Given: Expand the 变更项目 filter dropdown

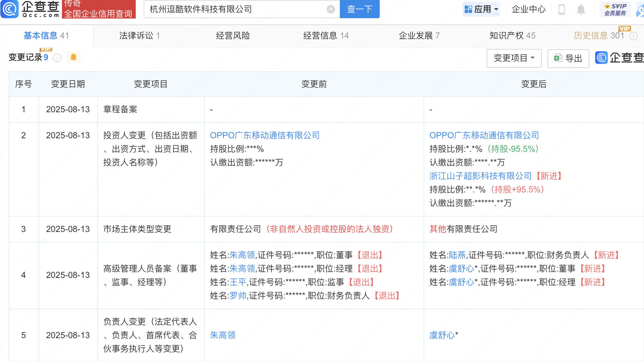Looking at the screenshot, I should coord(514,58).
